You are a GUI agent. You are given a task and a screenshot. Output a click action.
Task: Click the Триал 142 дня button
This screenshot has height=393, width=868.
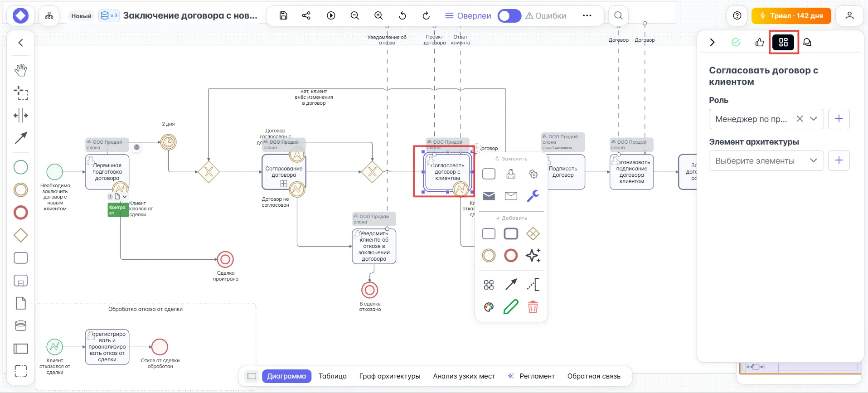(791, 16)
